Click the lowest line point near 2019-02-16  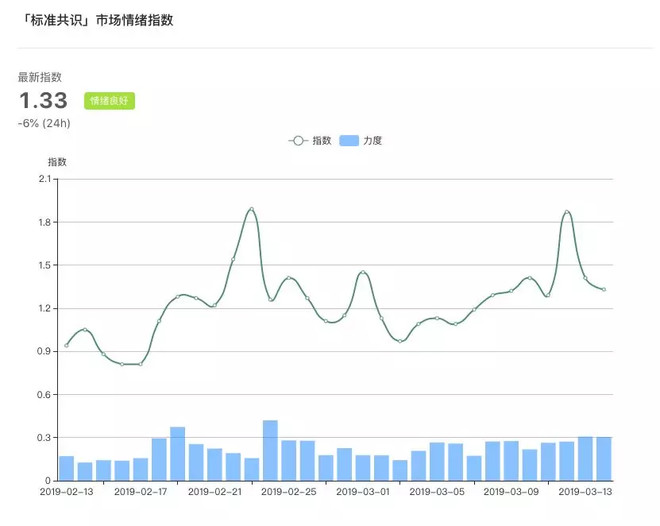click(122, 364)
